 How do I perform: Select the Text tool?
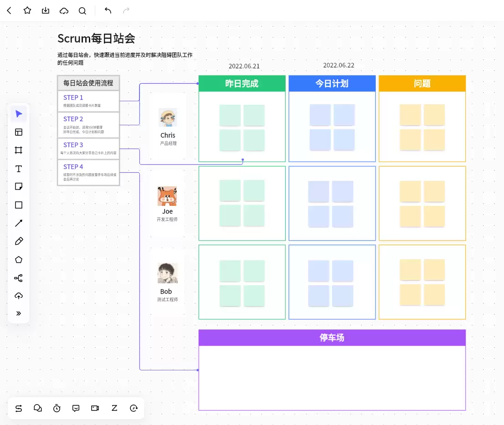19,169
